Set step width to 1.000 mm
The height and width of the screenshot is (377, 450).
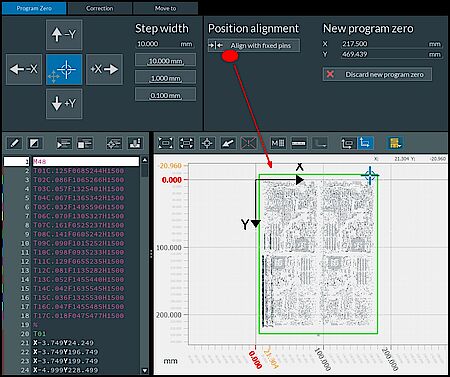165,78
